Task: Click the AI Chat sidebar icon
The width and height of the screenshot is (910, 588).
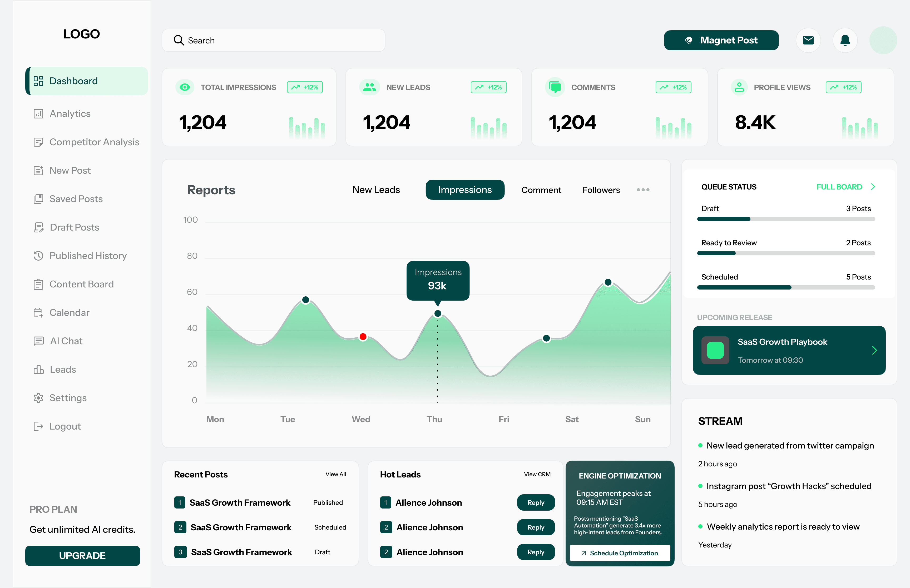Action: click(38, 341)
